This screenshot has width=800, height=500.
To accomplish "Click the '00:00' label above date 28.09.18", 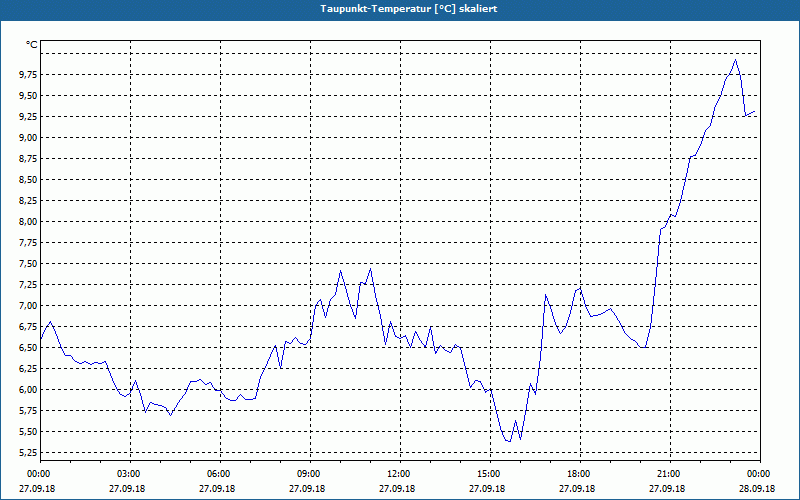I will pos(757,474).
